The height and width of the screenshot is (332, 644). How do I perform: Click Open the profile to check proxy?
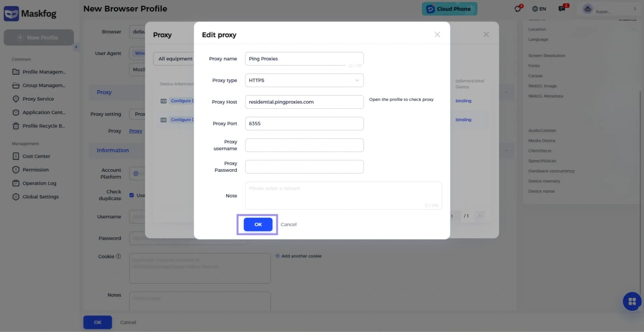click(401, 99)
